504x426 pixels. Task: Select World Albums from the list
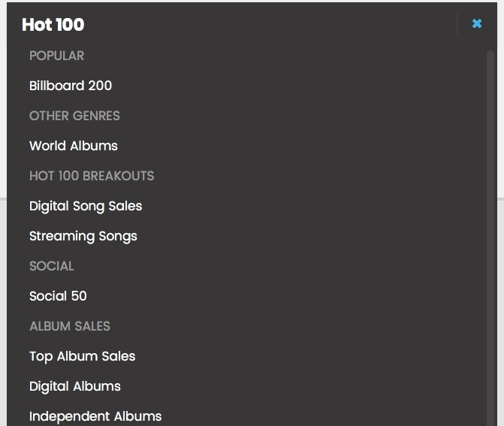pos(74,146)
